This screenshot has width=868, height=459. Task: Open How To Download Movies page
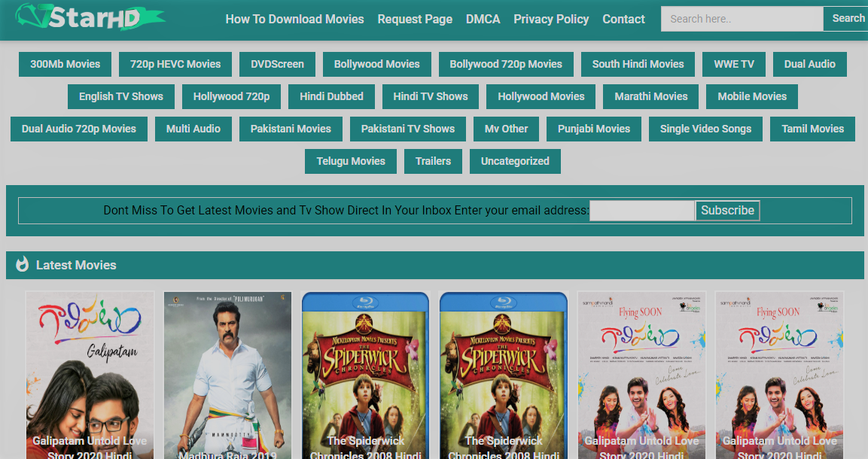[x=294, y=20]
